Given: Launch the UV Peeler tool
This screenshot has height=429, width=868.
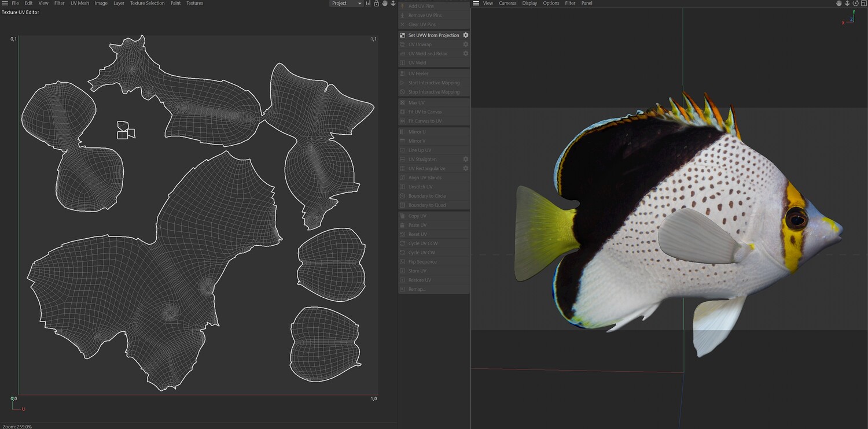Looking at the screenshot, I should tap(434, 74).
